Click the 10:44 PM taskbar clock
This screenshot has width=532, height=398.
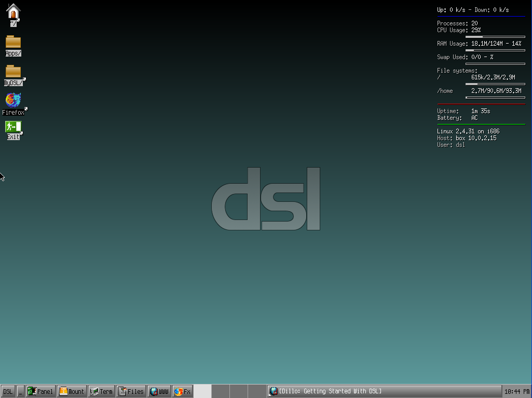(517, 392)
